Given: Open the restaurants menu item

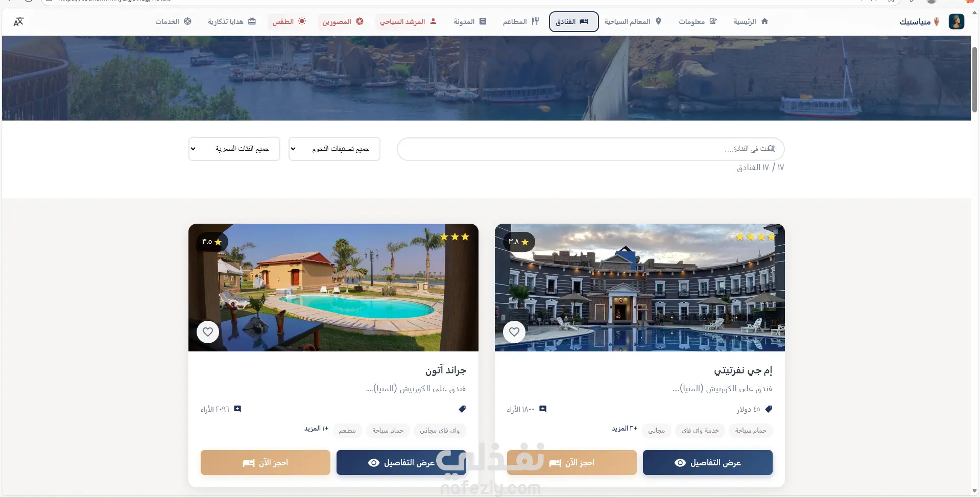Looking at the screenshot, I should [520, 21].
